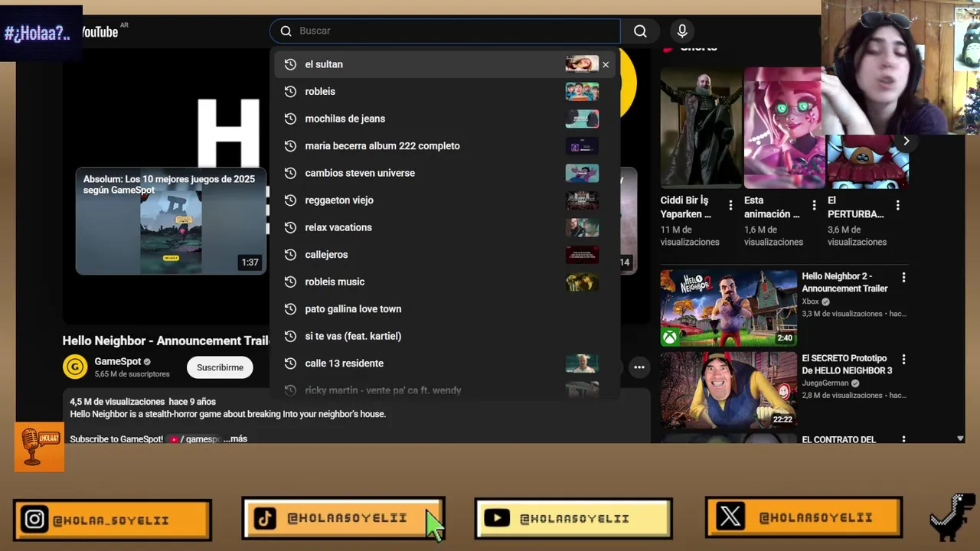Click the history icon next to 'pato gallina love town'

click(x=290, y=309)
